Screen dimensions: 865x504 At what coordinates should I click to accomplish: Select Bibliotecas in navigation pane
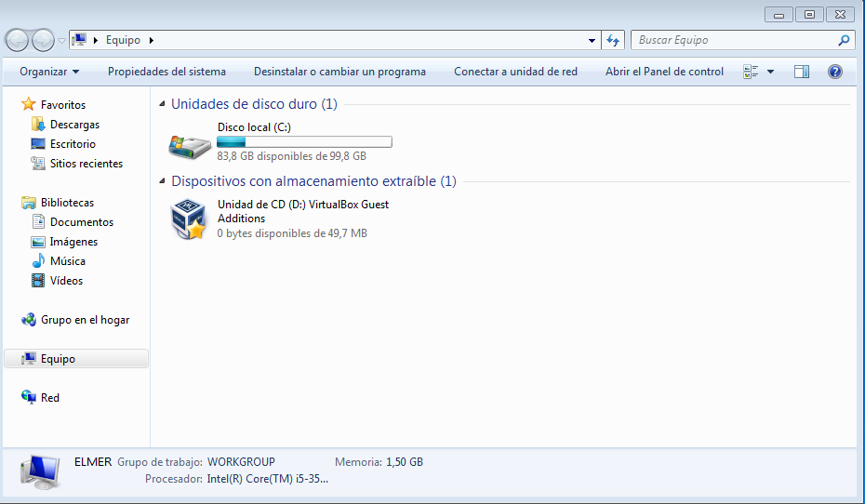[67, 203]
